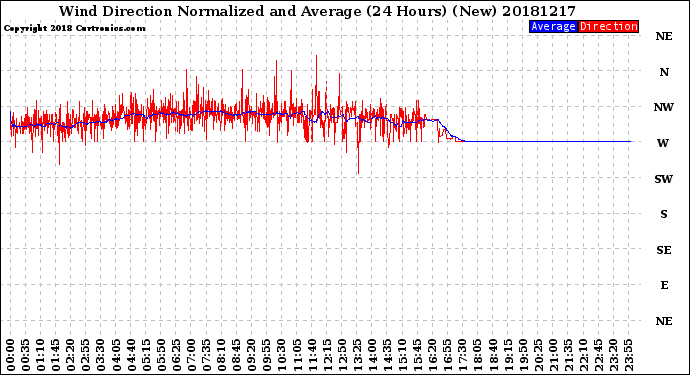Image resolution: width=690 pixels, height=375 pixels.
Task: Click the SW direction axis label
Action: 664,179
